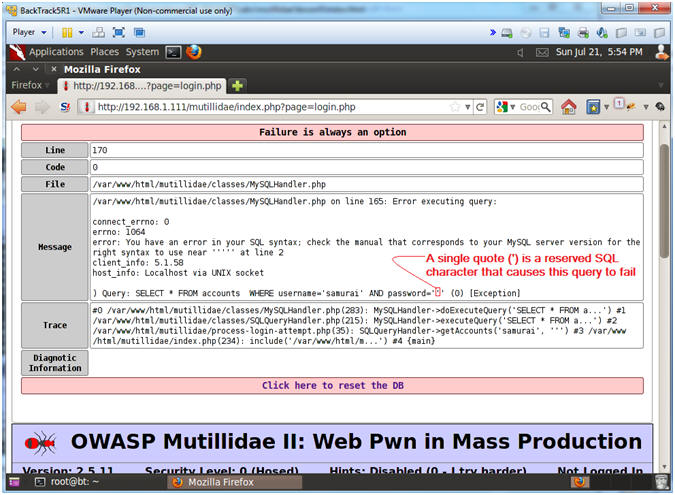Viewport: 675px width, 495px height.
Task: Open the mail envelope indicator
Action: tap(542, 53)
